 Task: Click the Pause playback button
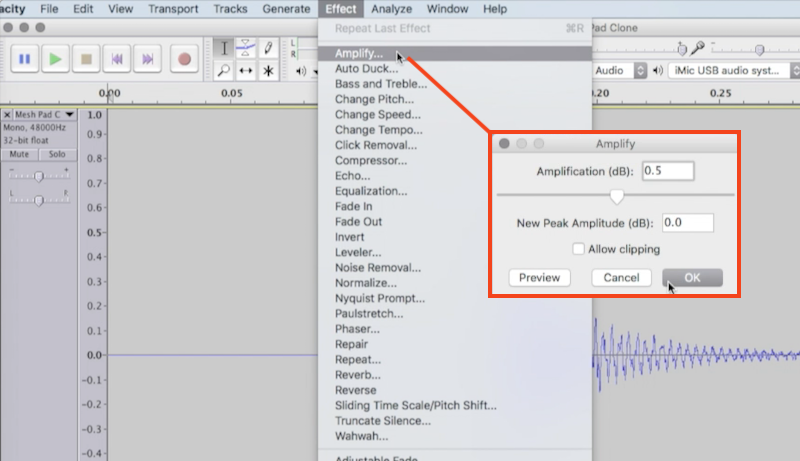[25, 59]
